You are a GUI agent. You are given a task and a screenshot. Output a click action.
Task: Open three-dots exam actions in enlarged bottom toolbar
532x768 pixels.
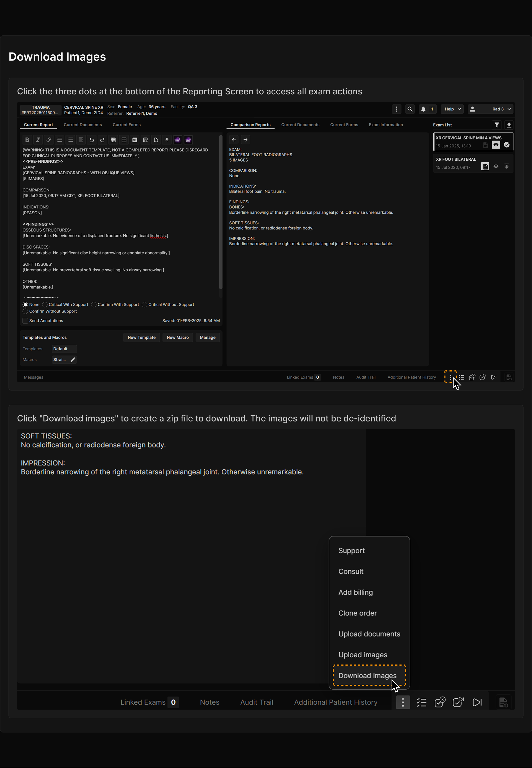coord(403,702)
